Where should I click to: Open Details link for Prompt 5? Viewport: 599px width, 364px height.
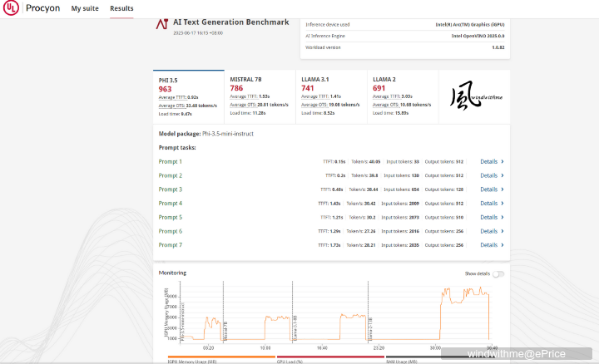[491, 217]
